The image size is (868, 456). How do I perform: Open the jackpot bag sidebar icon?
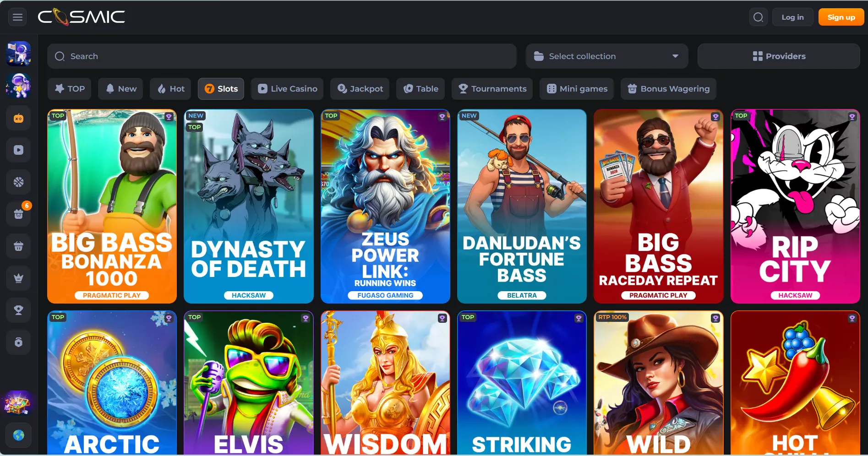[18, 342]
